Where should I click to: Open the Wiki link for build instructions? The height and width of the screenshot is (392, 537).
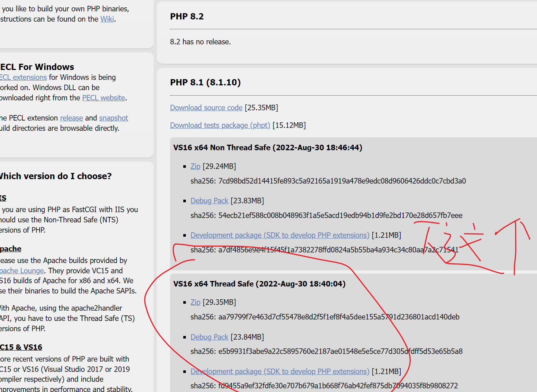[x=107, y=19]
